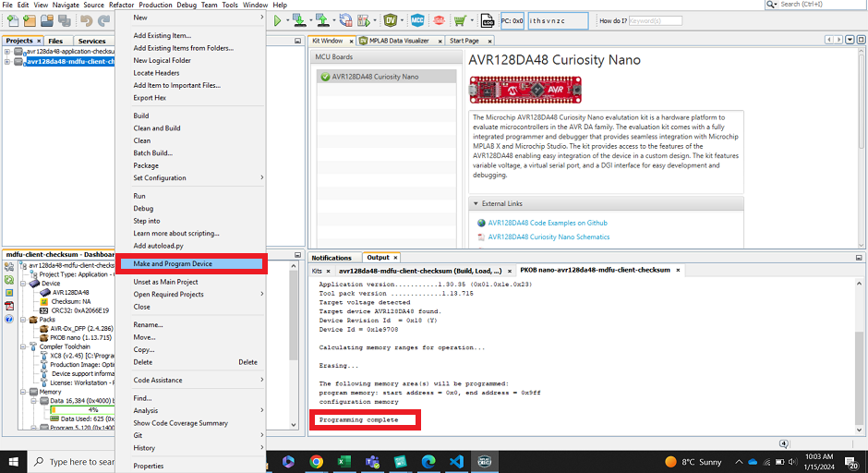Click the Hold in Reset toolbar icon
The image size is (868, 473).
[345, 21]
